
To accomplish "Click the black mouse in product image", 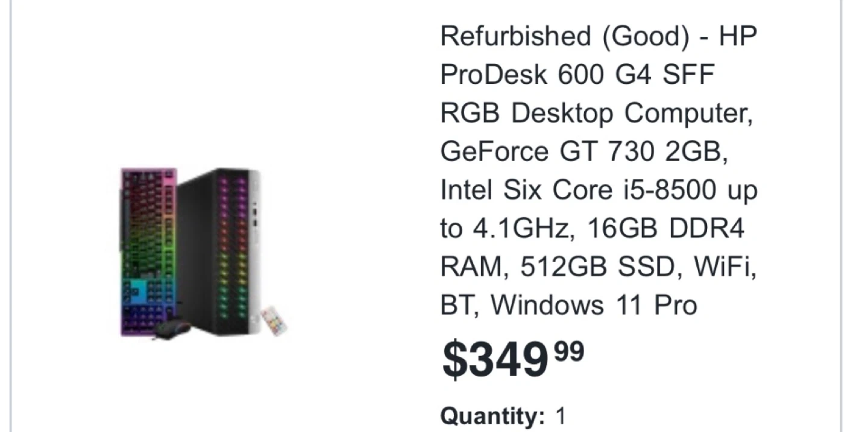I will pyautogui.click(x=172, y=329).
